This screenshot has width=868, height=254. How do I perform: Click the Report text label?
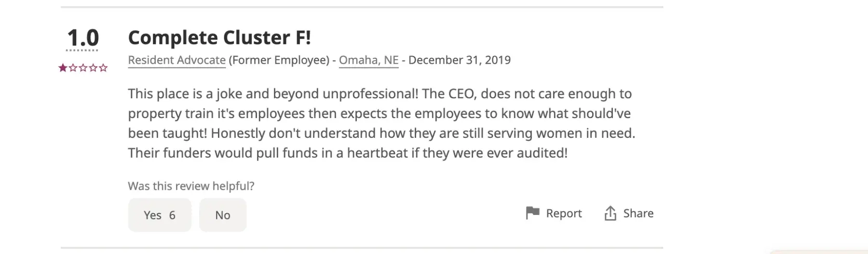564,213
